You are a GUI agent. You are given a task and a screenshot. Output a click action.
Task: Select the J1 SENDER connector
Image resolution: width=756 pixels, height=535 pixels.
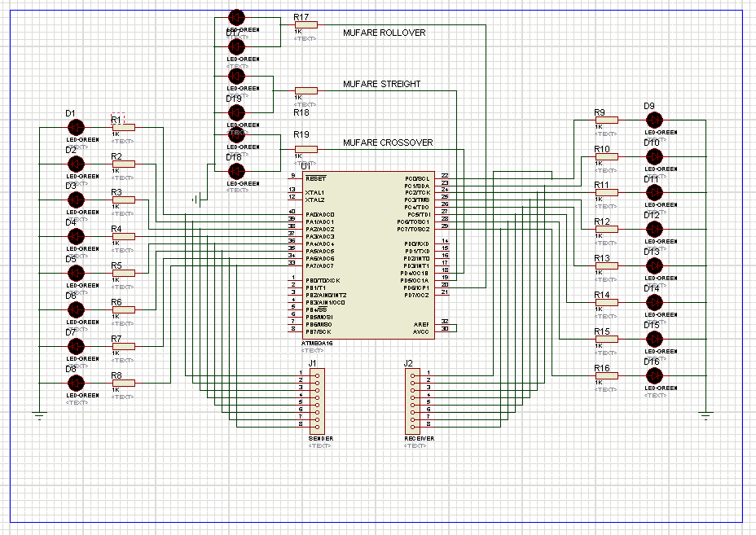point(317,401)
